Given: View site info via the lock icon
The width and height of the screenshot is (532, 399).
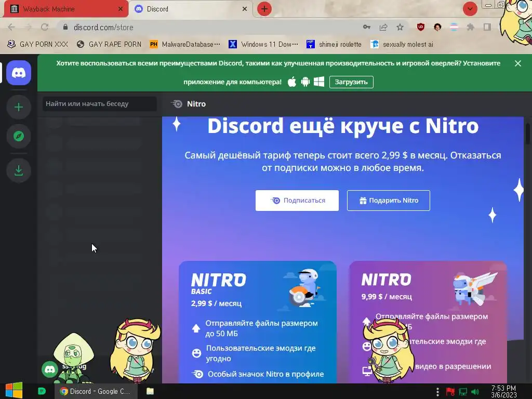Looking at the screenshot, I should click(x=65, y=27).
